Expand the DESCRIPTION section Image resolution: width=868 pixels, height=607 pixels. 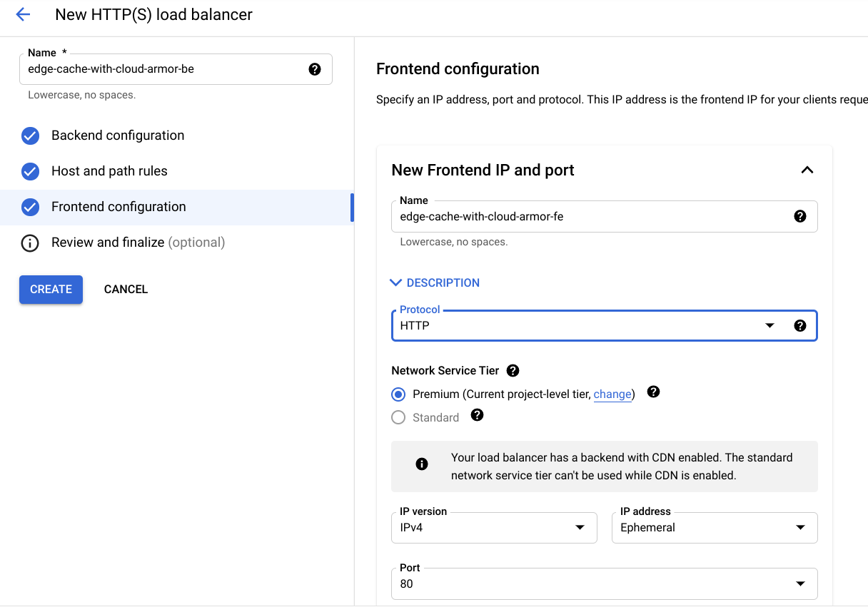(x=435, y=283)
